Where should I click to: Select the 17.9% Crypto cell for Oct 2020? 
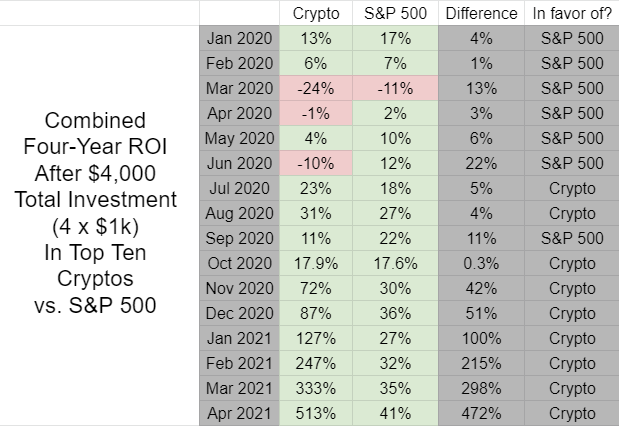(x=316, y=263)
